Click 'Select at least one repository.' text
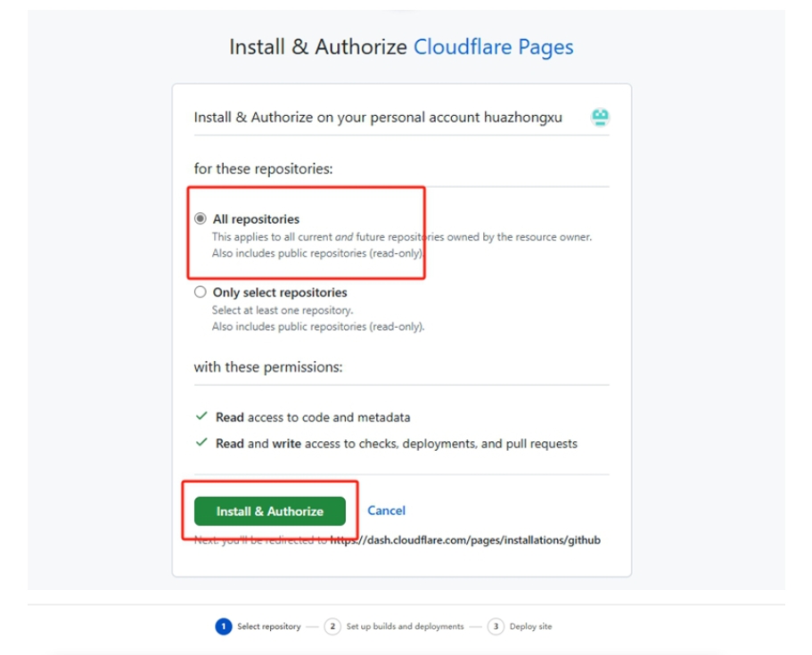The height and width of the screenshot is (655, 812). (x=283, y=310)
